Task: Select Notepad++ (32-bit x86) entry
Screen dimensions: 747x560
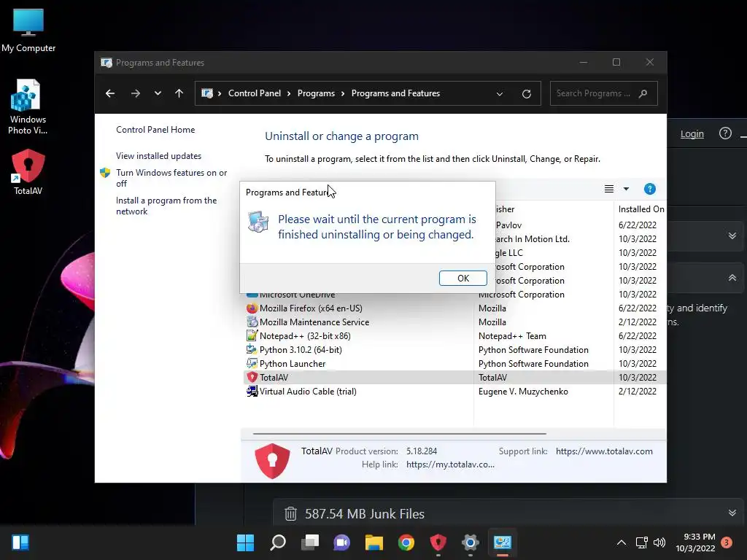Action: pyautogui.click(x=454, y=335)
